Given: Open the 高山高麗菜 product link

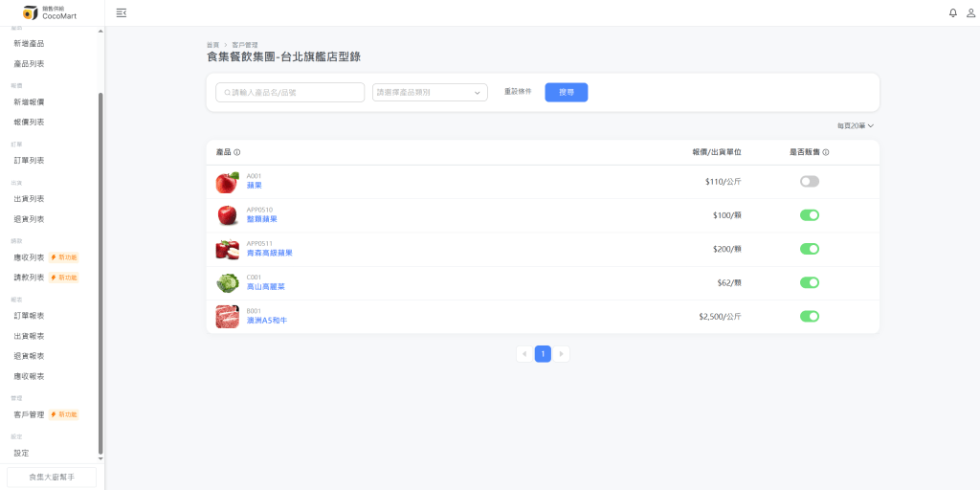Looking at the screenshot, I should click(x=266, y=287).
